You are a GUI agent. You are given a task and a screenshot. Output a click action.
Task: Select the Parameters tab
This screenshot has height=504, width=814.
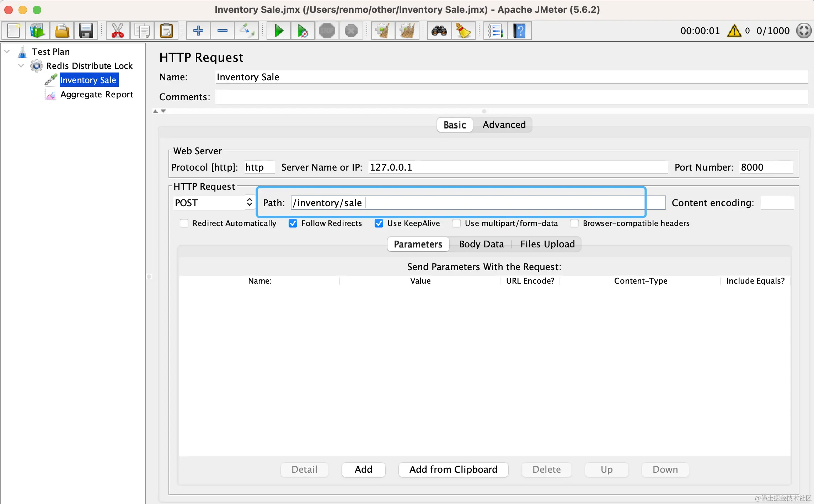(x=418, y=244)
